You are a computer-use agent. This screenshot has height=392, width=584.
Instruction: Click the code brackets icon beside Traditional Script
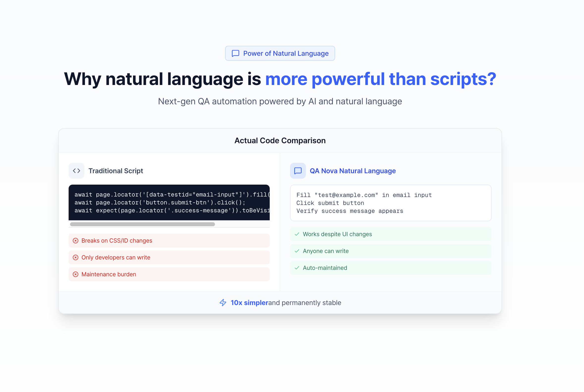77,171
